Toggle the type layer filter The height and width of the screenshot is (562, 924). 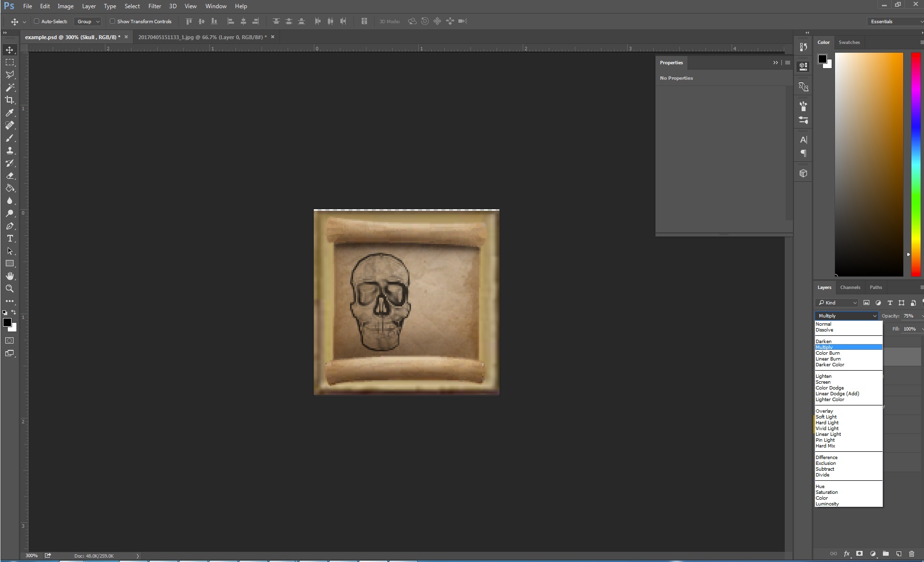click(890, 303)
